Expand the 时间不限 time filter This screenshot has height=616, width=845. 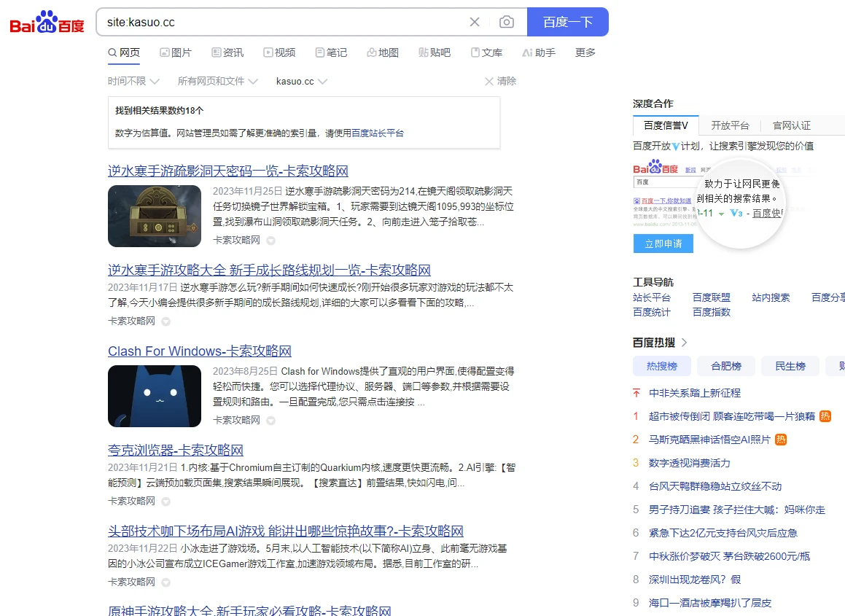tap(133, 81)
